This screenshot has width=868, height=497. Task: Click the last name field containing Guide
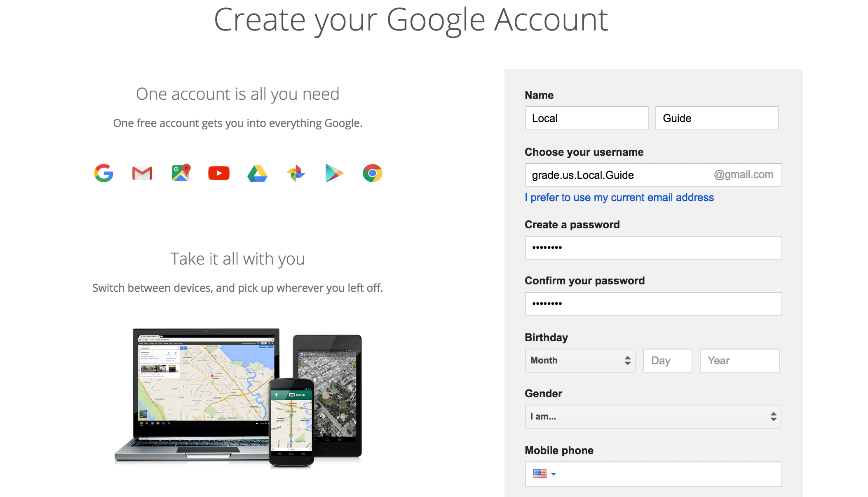coord(717,118)
